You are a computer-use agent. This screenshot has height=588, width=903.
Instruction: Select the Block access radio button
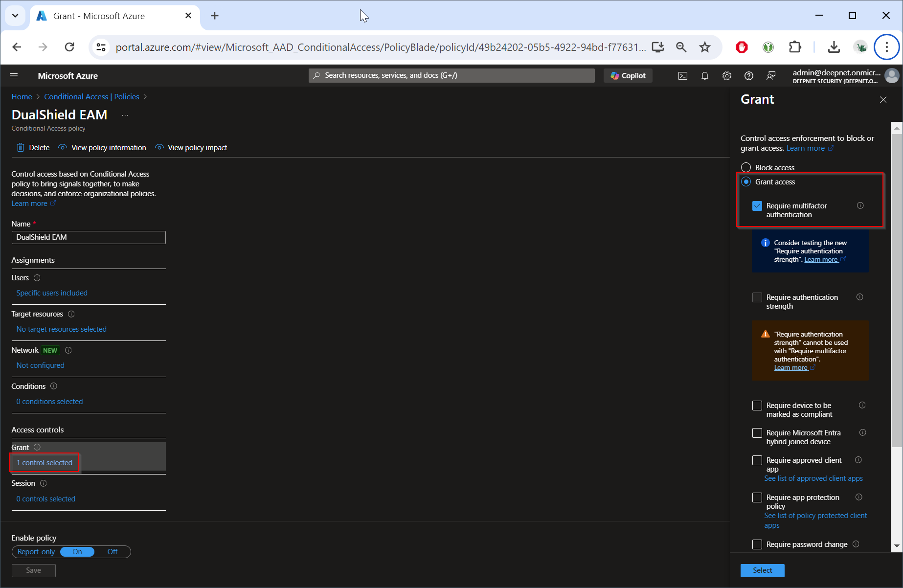pos(746,168)
